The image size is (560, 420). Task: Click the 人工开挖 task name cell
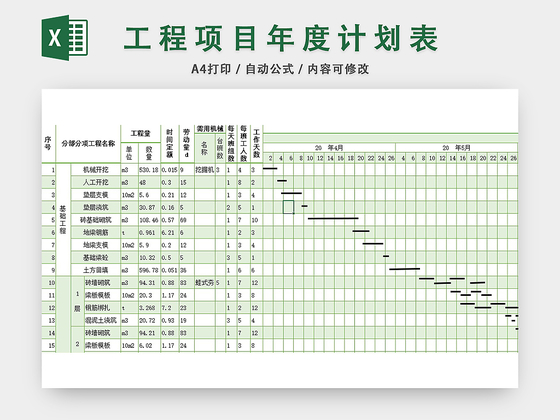tap(96, 182)
